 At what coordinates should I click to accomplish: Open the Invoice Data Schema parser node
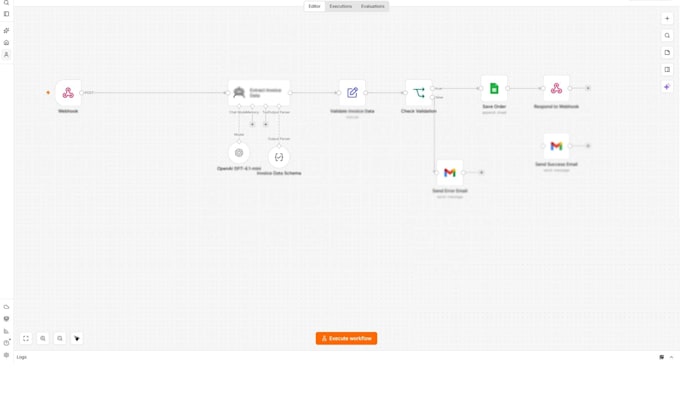(x=279, y=157)
